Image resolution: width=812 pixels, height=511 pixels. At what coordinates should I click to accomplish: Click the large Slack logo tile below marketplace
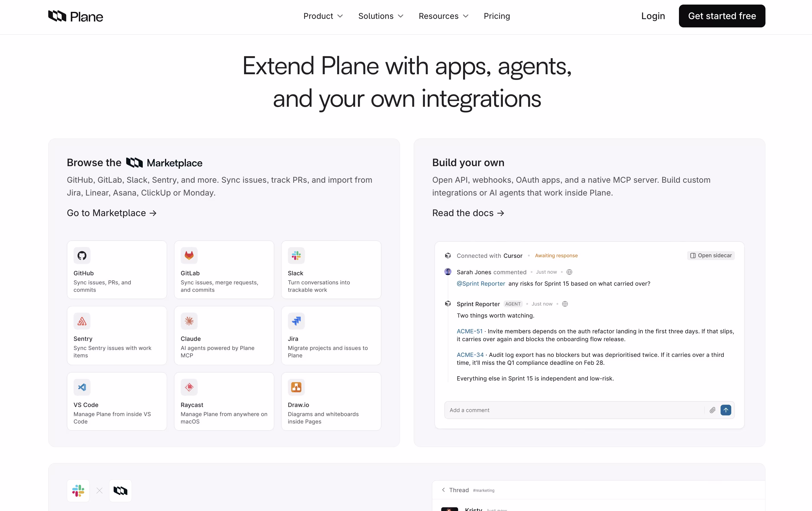(x=78, y=490)
